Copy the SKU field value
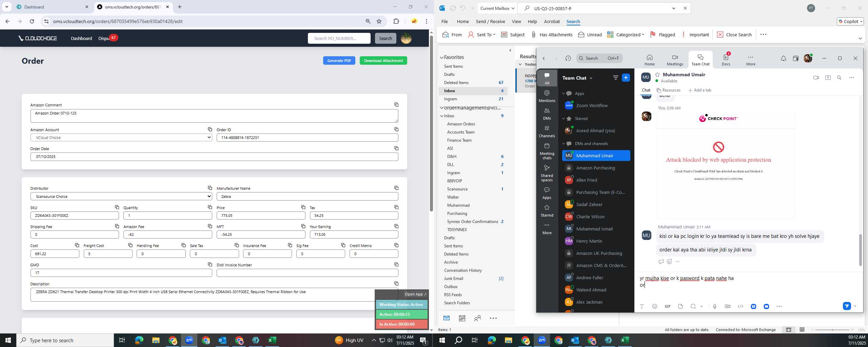Image resolution: width=868 pixels, height=347 pixels. 117,207
